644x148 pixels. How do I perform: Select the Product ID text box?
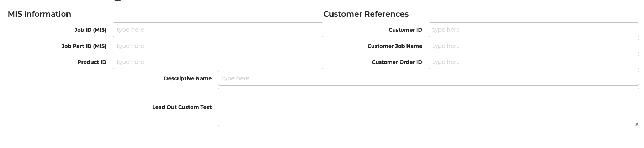tap(218, 62)
